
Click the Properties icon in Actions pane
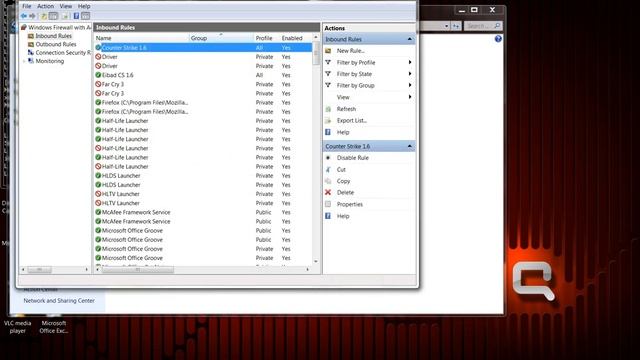328,204
